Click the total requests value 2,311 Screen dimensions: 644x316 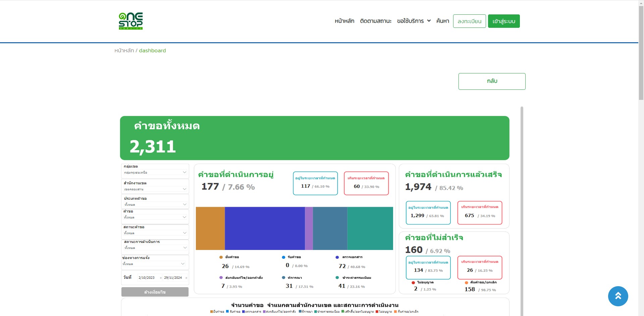click(x=153, y=147)
